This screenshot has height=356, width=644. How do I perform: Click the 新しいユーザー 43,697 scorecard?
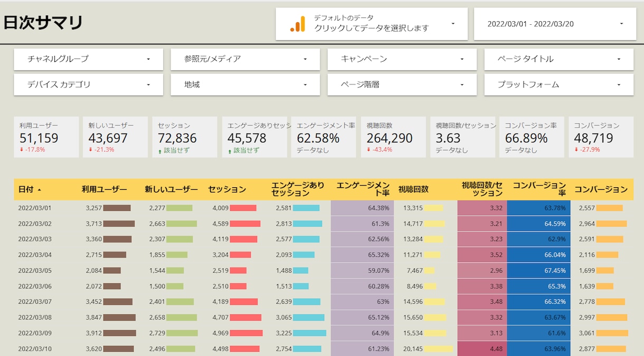point(115,137)
